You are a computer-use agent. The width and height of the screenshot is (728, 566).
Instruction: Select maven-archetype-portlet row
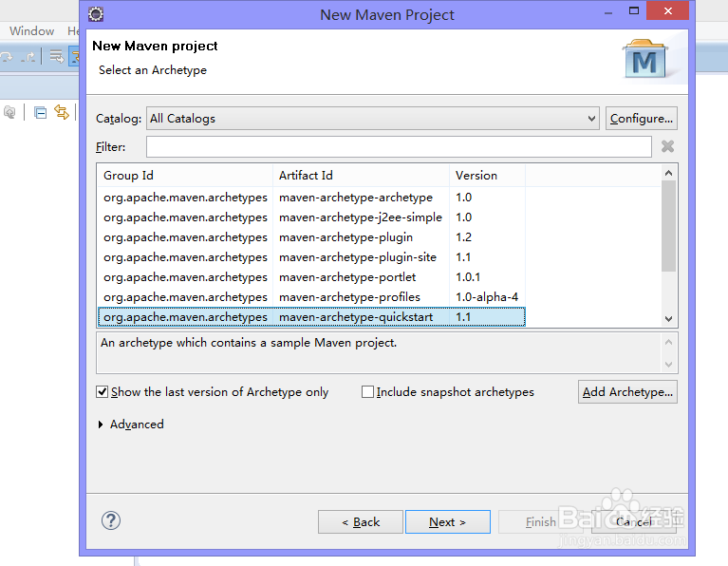click(x=311, y=277)
